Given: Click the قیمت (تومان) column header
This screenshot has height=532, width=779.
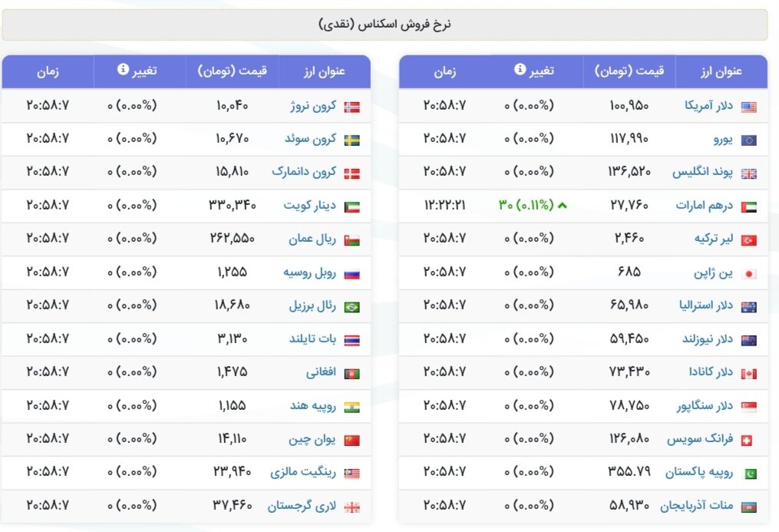Looking at the screenshot, I should coord(629,71).
